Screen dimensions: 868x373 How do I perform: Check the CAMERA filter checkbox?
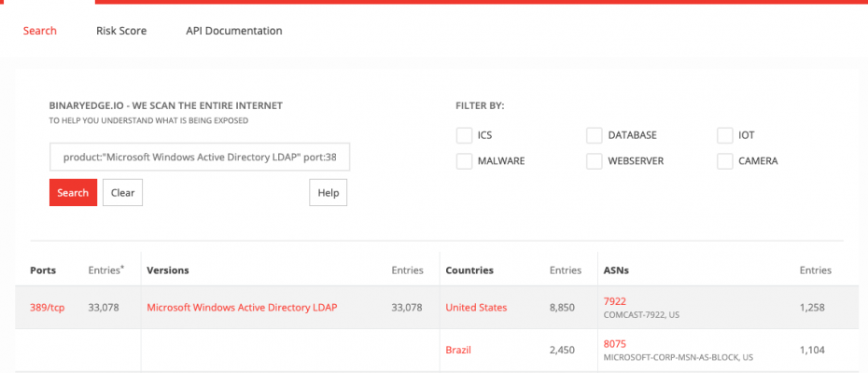[724, 161]
